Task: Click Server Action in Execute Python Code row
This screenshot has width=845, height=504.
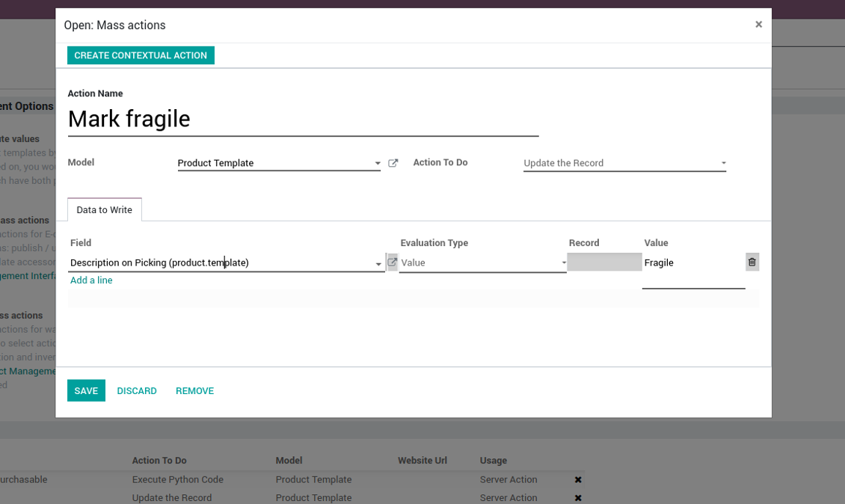Action: [508, 479]
